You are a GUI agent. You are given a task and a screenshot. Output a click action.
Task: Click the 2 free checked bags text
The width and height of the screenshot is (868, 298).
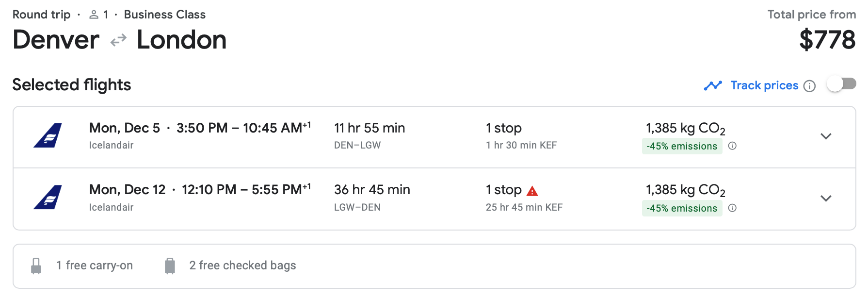point(242,265)
